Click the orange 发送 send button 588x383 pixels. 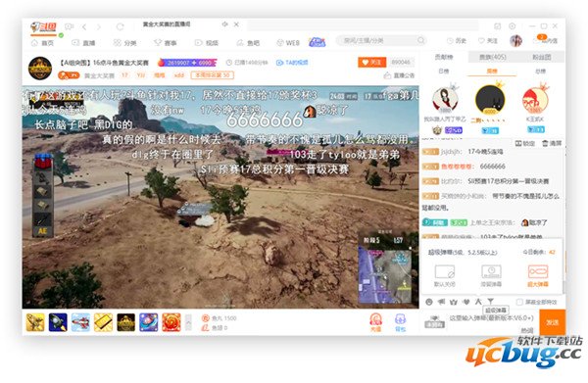[553, 322]
